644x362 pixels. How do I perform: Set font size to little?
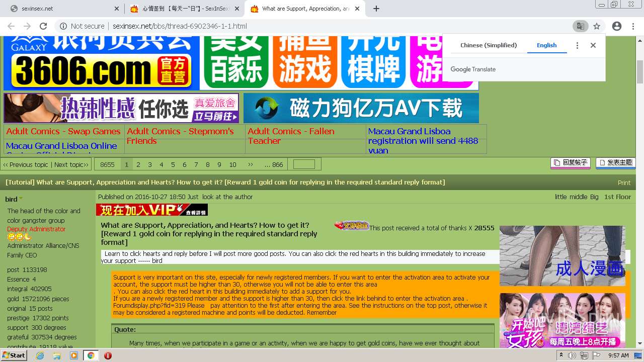(x=560, y=197)
